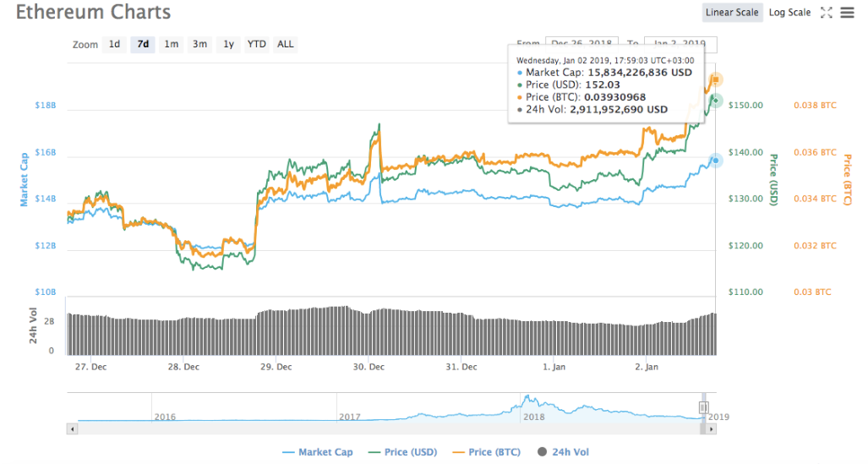Set zoom range to 1m

pyautogui.click(x=171, y=44)
